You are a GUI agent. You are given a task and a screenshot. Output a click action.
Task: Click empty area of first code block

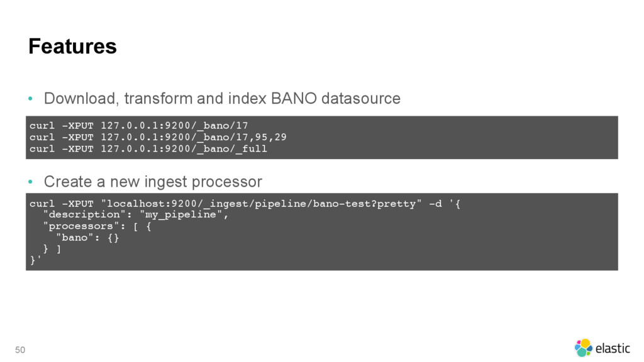[452, 138]
